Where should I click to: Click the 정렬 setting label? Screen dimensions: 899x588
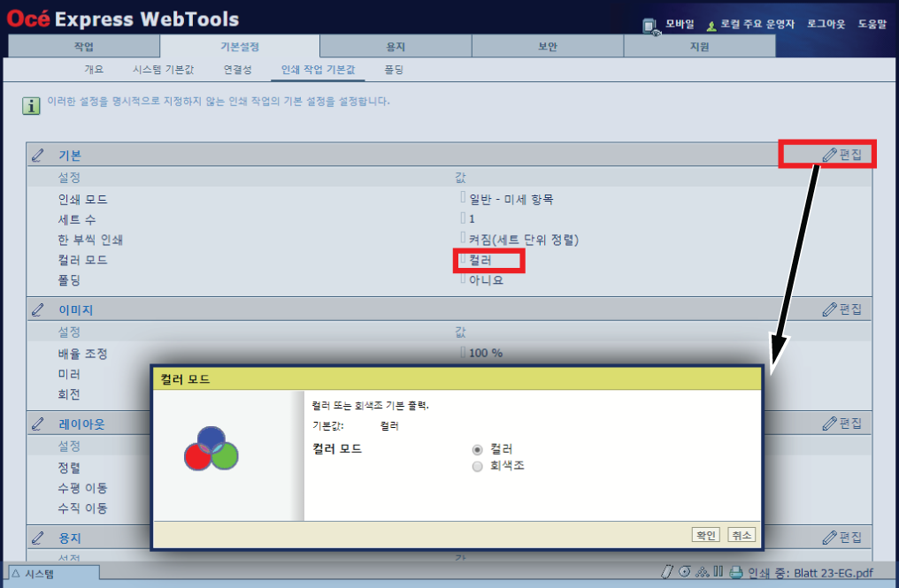tap(69, 468)
